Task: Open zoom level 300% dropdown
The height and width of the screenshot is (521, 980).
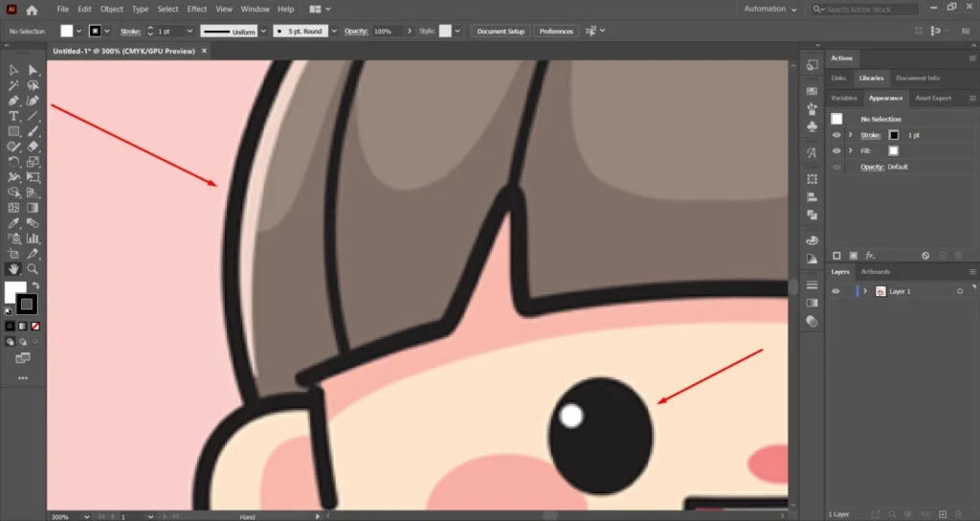Action: tap(86, 516)
